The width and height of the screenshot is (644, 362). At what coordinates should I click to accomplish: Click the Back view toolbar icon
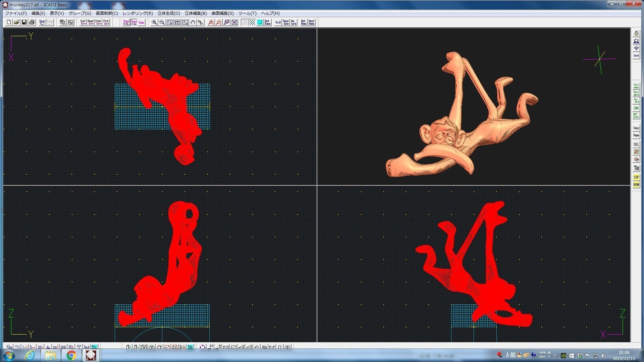tap(201, 22)
